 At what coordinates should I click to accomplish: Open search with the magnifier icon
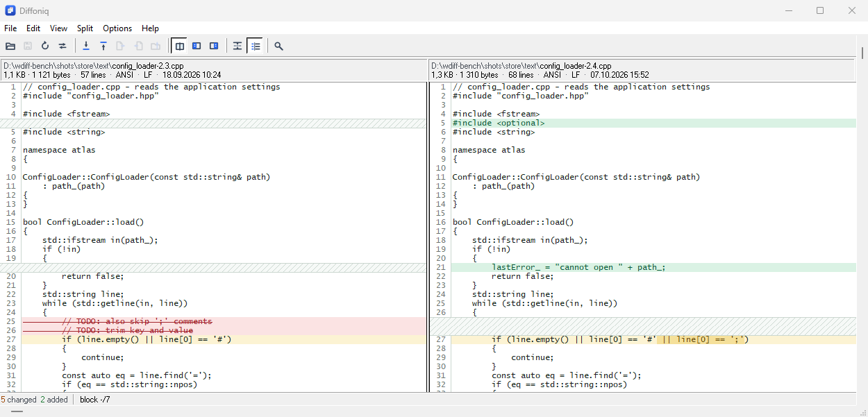278,46
